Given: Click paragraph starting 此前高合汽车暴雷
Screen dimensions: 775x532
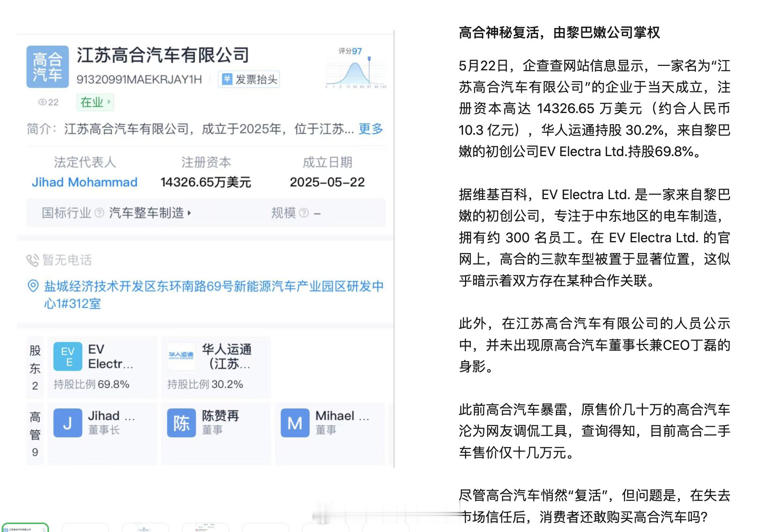Looking at the screenshot, I should click(594, 431).
